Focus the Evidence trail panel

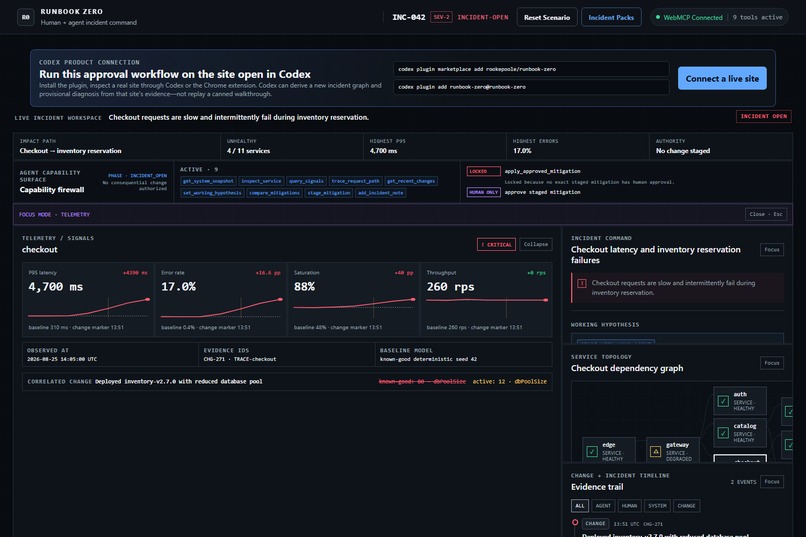[772, 482]
